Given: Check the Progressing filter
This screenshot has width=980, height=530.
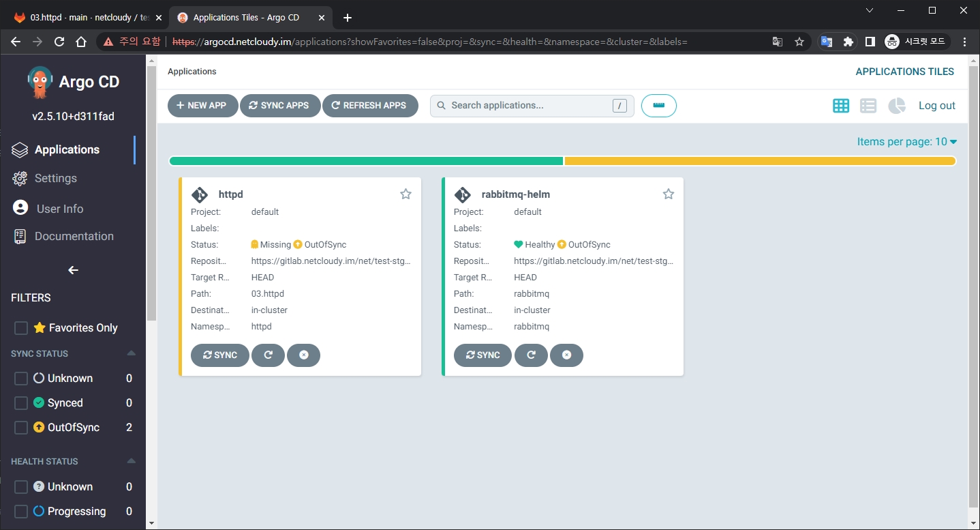Looking at the screenshot, I should click(21, 512).
